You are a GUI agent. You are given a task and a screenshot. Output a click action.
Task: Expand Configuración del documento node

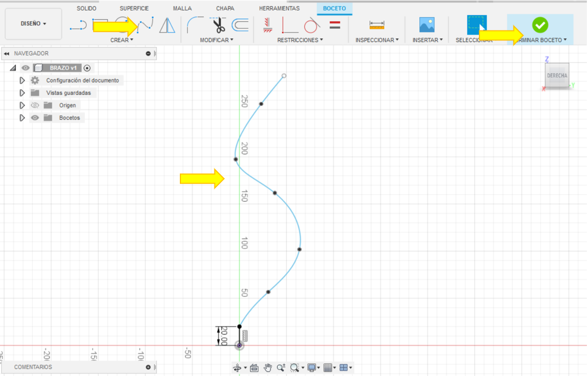coord(22,80)
